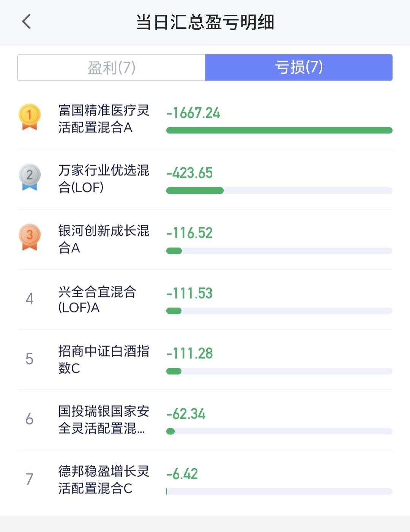Click the -1667.24 loss bar
This screenshot has height=532, width=410.
(279, 130)
